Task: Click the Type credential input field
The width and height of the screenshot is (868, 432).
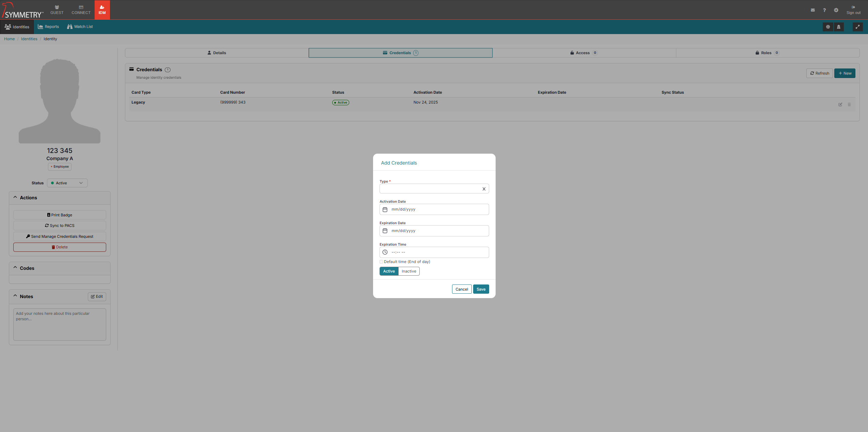Action: (x=430, y=189)
